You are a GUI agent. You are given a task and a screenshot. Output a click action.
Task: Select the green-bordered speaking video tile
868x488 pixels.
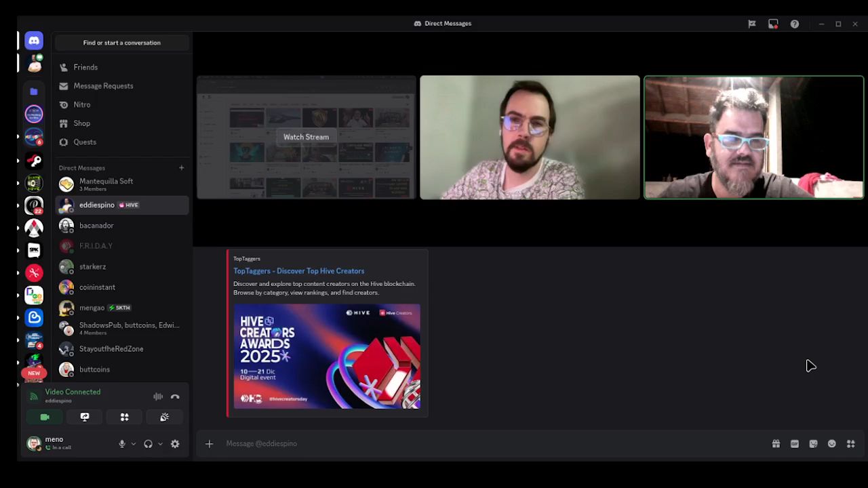point(753,137)
